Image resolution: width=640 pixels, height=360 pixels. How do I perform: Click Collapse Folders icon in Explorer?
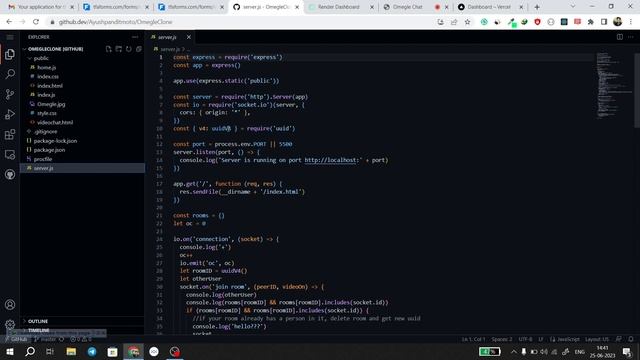pyautogui.click(x=139, y=49)
